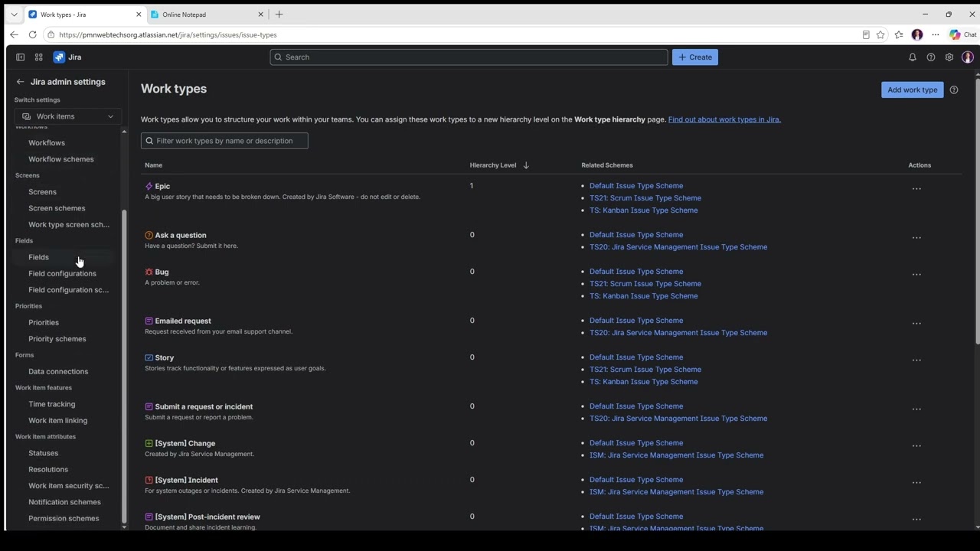Bookmark this page with the star icon
Image resolution: width=980 pixels, height=551 pixels.
pyautogui.click(x=880, y=34)
